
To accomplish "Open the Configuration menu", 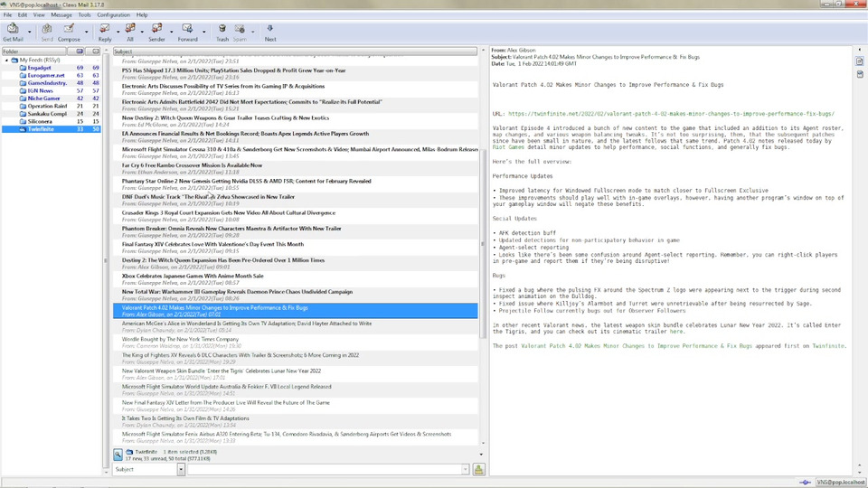I will coord(114,15).
